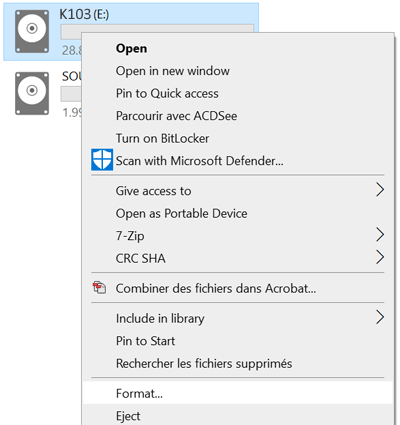The width and height of the screenshot is (400, 425).
Task: Select the second drive's disk icon
Action: tap(32, 93)
